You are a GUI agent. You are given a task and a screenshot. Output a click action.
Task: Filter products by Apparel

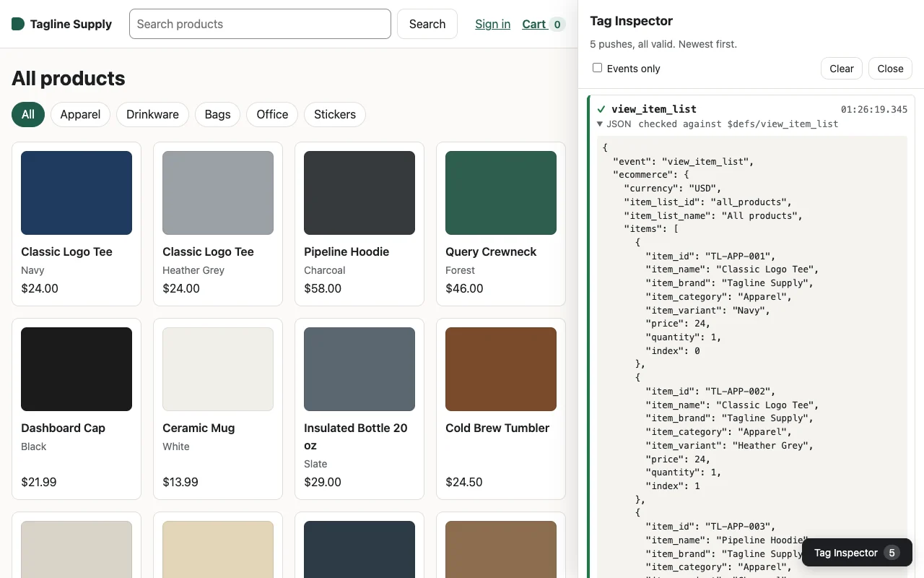[80, 114]
